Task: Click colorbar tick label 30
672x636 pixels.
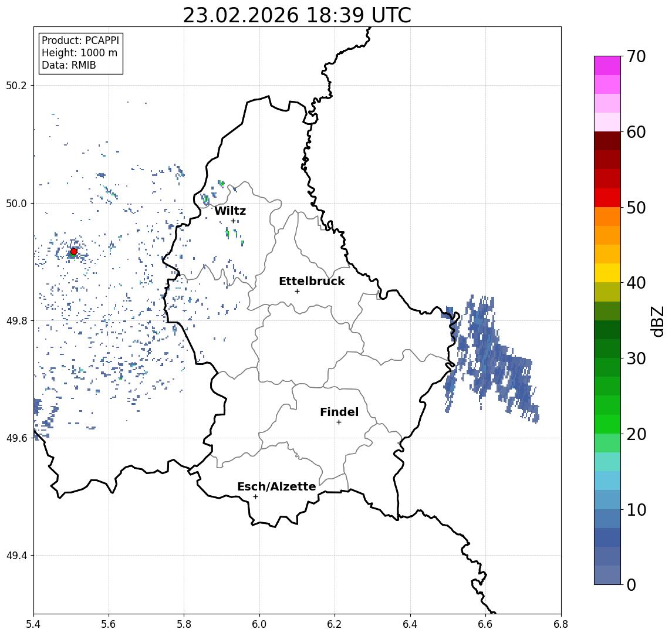Action: coord(636,358)
